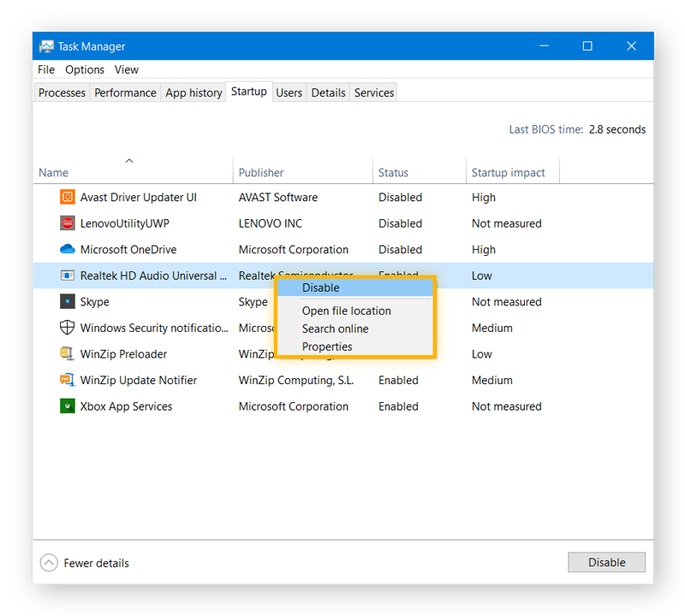
Task: Click Medium impact for Windows Security notification
Action: [x=491, y=328]
